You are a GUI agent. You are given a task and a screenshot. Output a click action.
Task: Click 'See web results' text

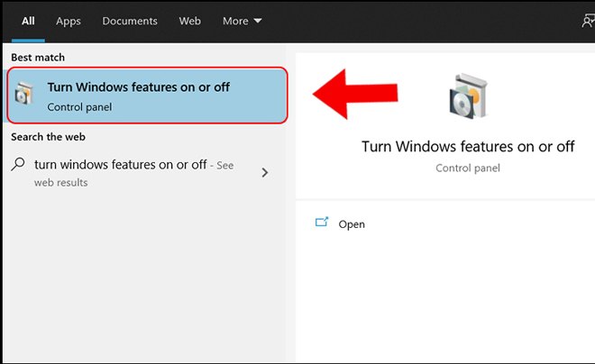tap(133, 174)
